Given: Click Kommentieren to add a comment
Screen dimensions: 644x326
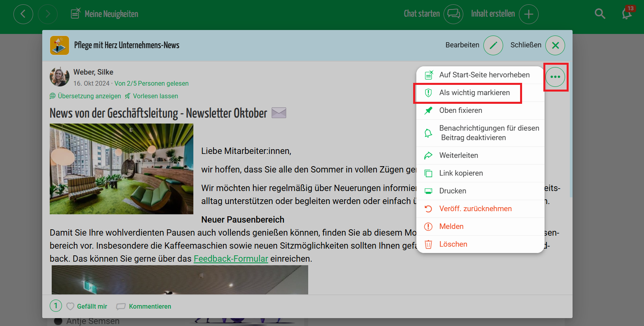Looking at the screenshot, I should 150,307.
